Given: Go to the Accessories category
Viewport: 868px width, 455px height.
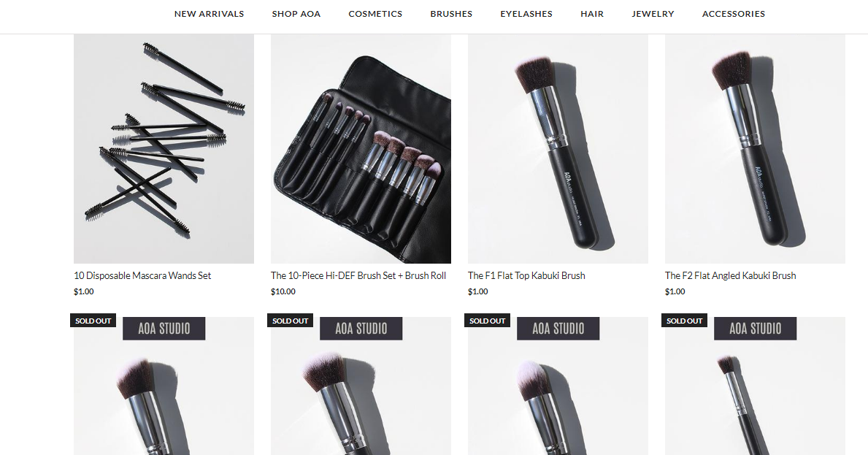Looking at the screenshot, I should click(x=734, y=14).
